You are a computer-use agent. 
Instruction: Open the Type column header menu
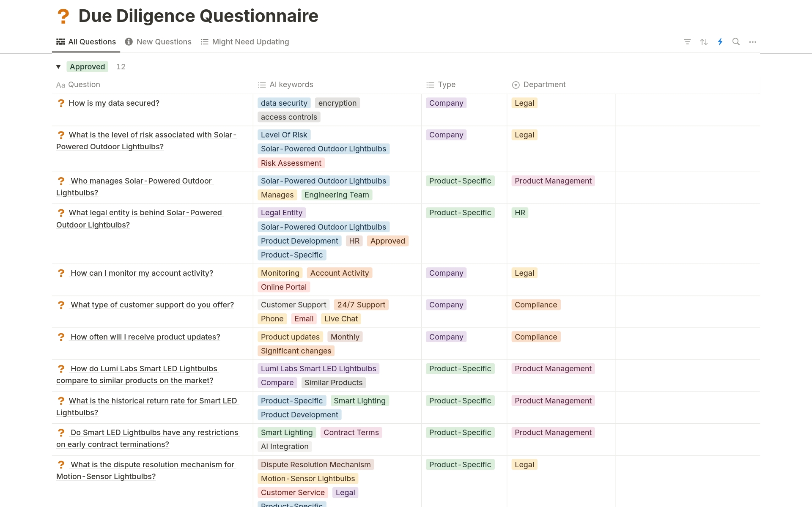pos(447,85)
